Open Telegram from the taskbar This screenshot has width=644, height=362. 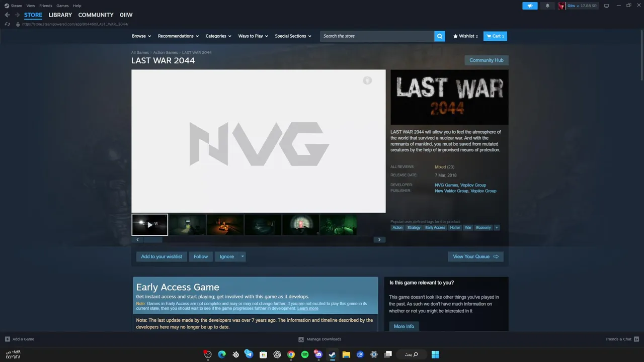point(249,354)
